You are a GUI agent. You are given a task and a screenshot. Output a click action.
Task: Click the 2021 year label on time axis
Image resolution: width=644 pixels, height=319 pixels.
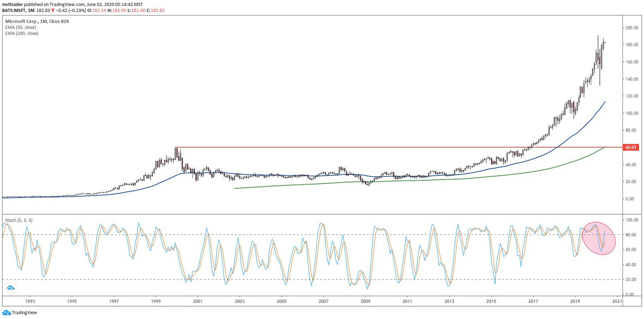pos(617,302)
